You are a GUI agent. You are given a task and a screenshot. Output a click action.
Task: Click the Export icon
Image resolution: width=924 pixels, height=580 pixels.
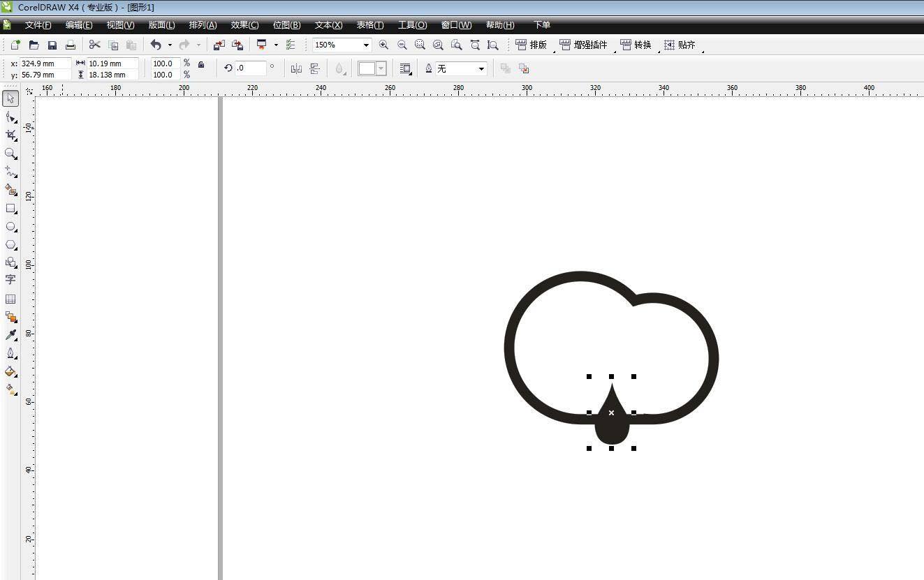pos(237,45)
